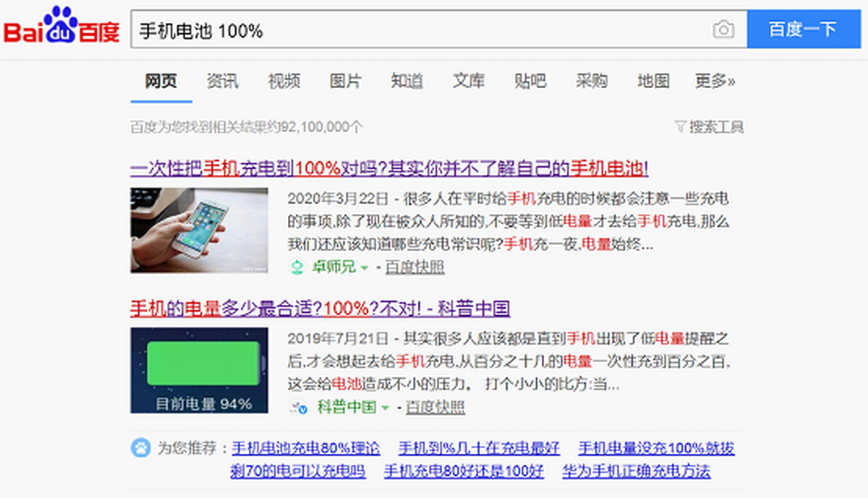Expand the 科普中国 dropdown arrow
The image size is (868, 498).
pyautogui.click(x=385, y=408)
